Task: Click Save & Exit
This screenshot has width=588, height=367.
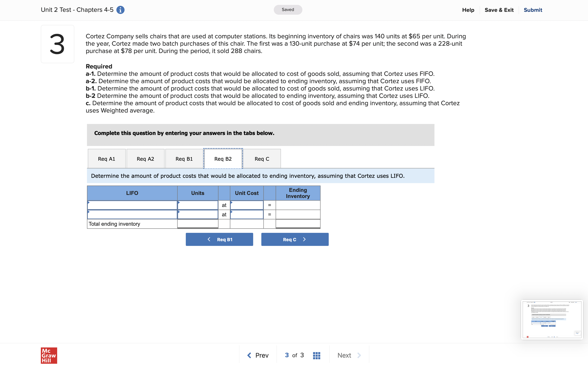Action: [499, 10]
